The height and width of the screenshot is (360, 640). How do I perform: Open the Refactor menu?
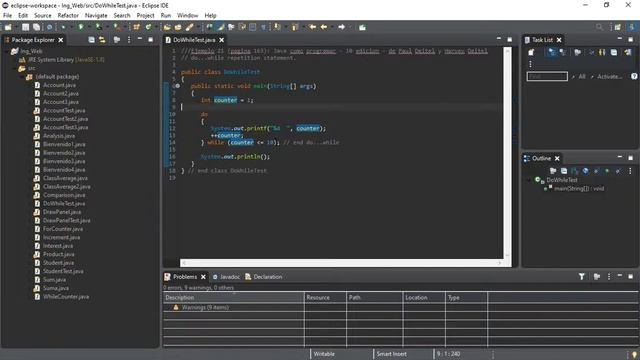(68, 16)
